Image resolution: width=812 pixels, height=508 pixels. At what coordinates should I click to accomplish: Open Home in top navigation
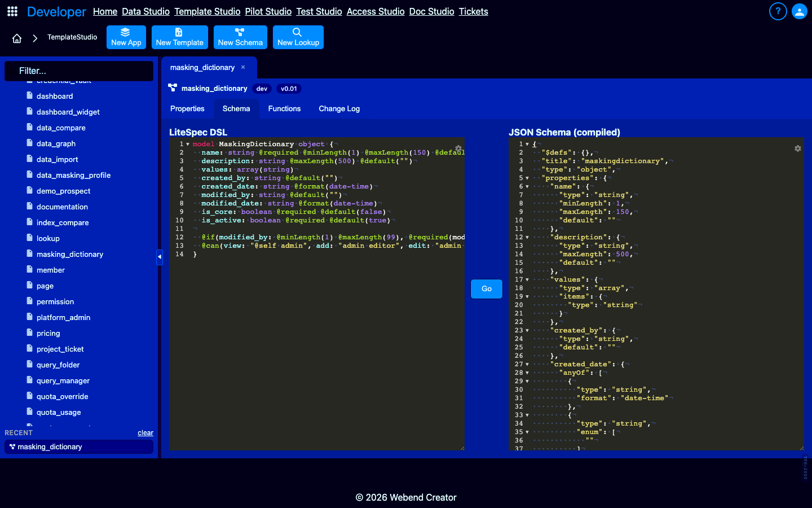pos(105,11)
